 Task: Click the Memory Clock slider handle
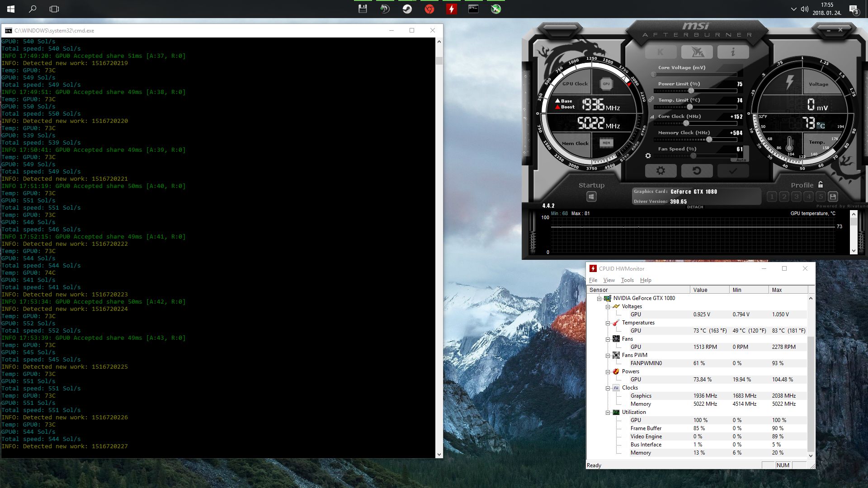(x=709, y=140)
